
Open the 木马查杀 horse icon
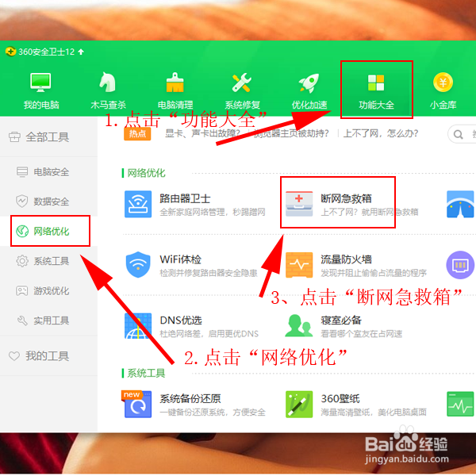click(107, 82)
